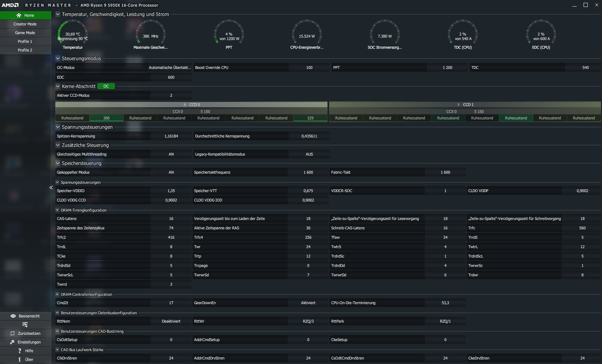
Task: Click the Über info icon
Action: point(19,359)
